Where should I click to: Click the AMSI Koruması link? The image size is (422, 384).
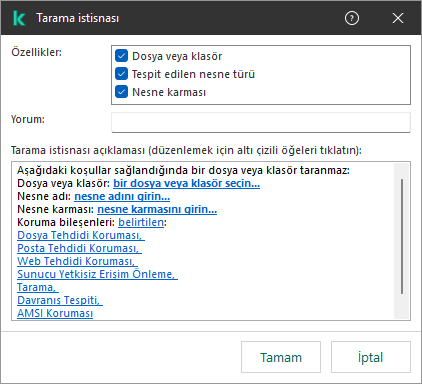pos(55,313)
